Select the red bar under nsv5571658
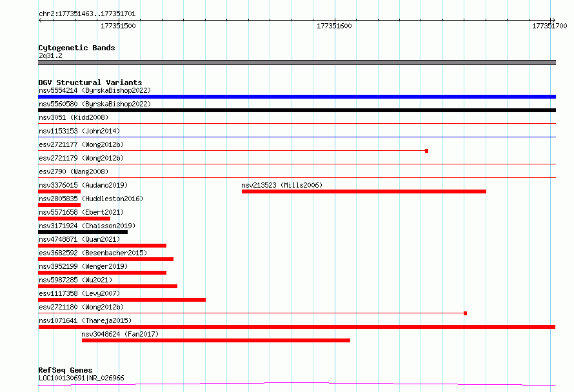 (74, 219)
